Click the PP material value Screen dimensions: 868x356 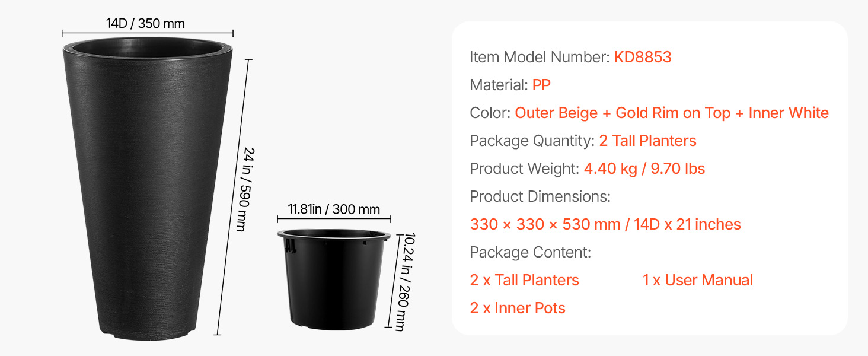(x=541, y=85)
